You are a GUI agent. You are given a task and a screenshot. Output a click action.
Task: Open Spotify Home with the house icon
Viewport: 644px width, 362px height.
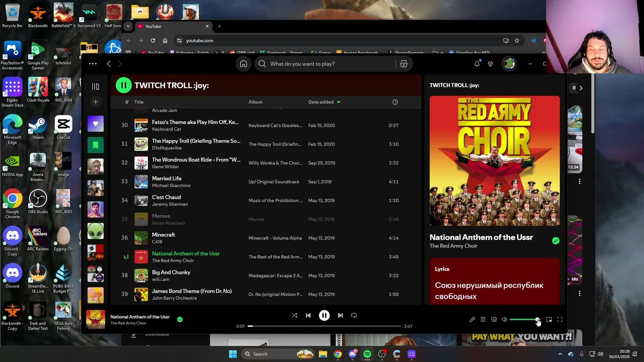click(244, 64)
